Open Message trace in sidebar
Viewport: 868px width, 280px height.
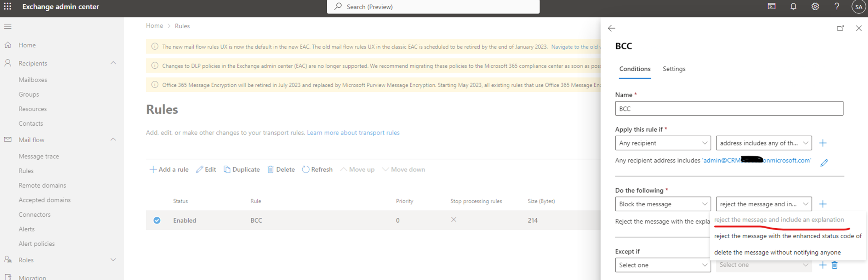[39, 156]
